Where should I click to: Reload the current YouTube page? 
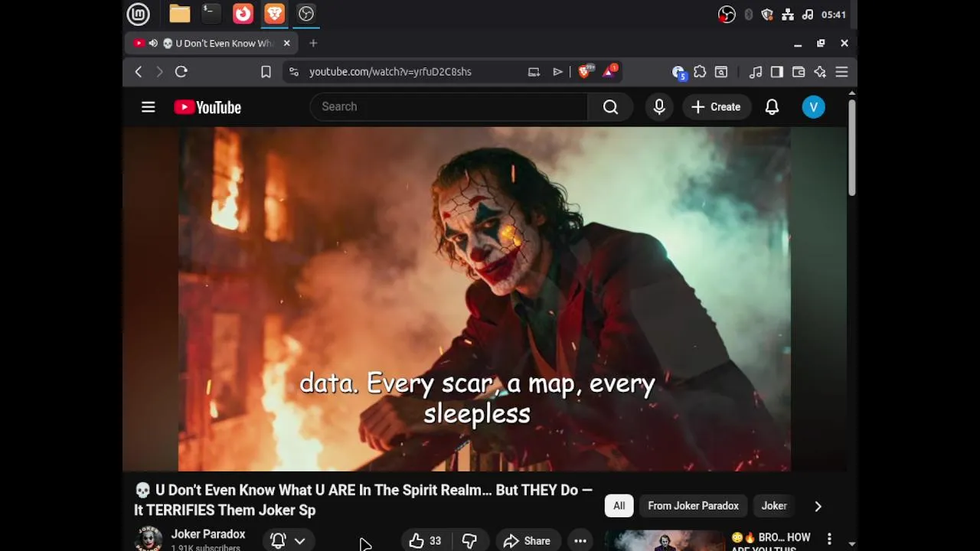point(181,72)
